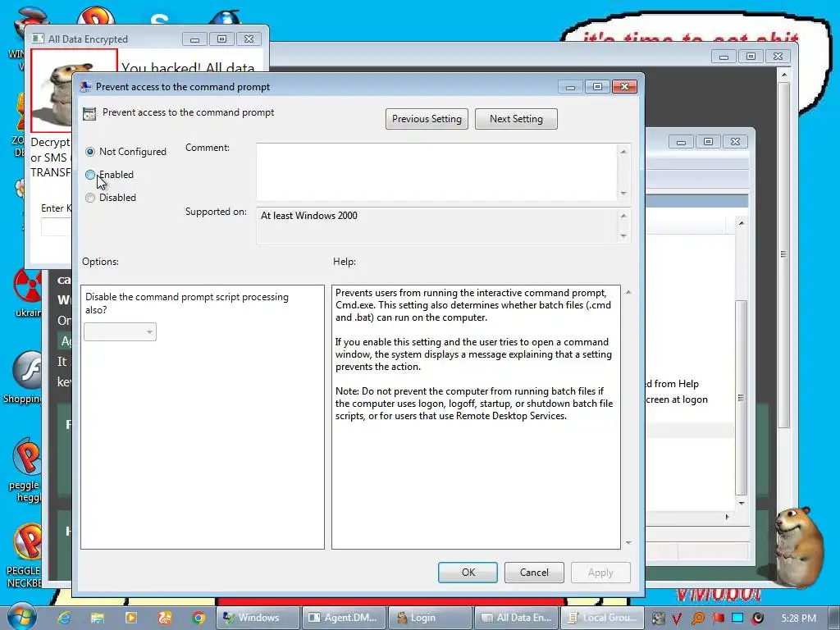This screenshot has width=840, height=630.
Task: Click the round speaker tray icon
Action: [x=757, y=619]
